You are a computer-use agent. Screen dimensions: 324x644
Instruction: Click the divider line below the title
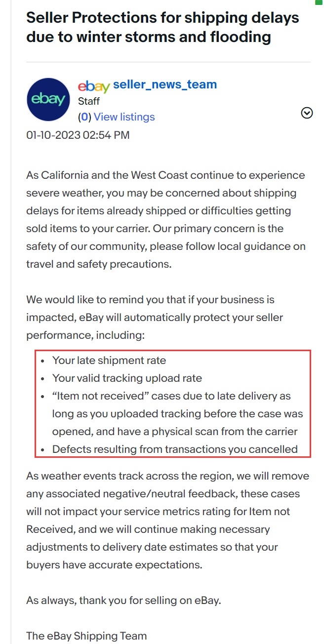coord(168,62)
